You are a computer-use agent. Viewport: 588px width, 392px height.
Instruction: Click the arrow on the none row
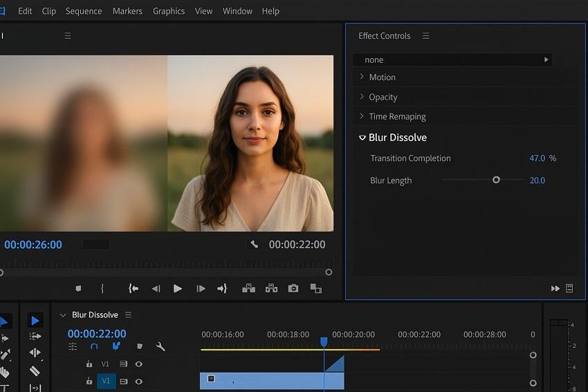coord(546,59)
